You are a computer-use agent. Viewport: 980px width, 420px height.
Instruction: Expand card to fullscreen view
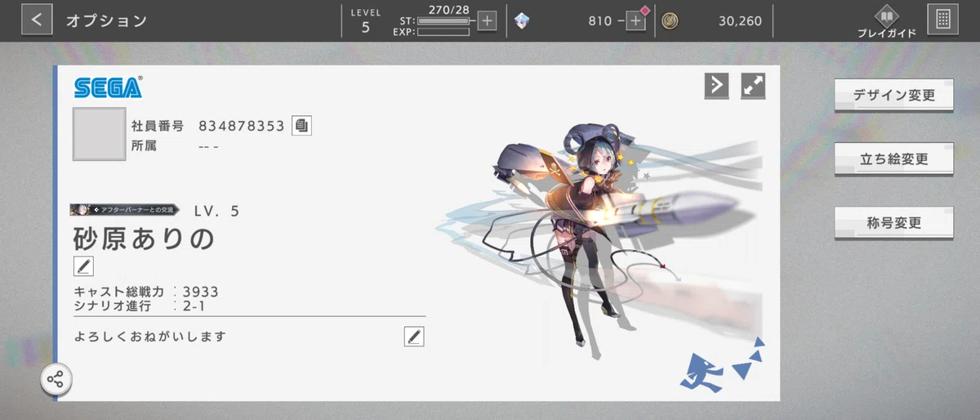click(753, 85)
